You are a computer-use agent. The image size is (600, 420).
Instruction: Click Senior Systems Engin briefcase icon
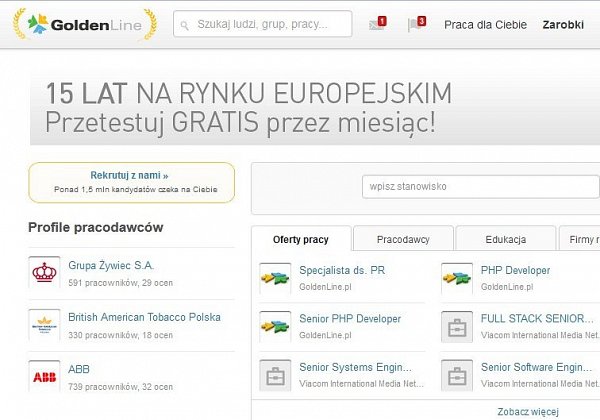pos(275,375)
